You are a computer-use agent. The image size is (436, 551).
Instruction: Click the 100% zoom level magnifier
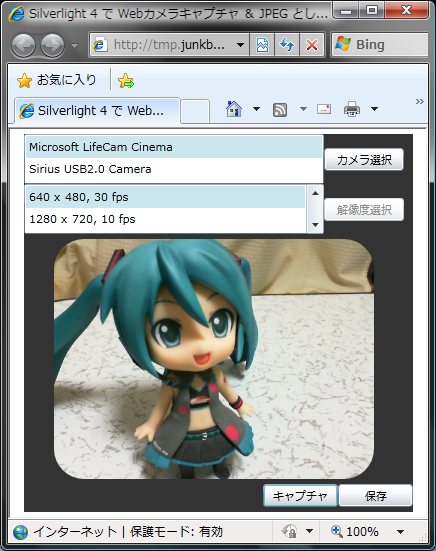pyautogui.click(x=337, y=531)
